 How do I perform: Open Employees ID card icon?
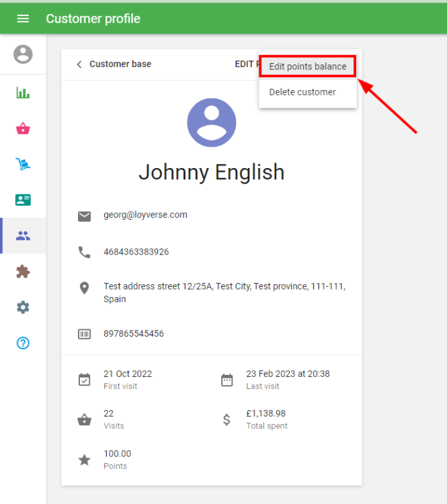(23, 200)
